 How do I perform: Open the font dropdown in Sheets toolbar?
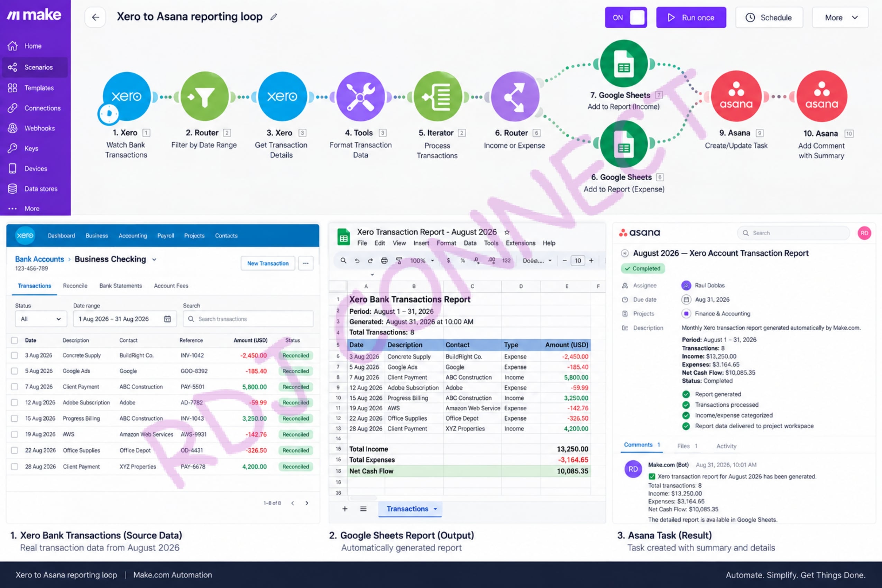pyautogui.click(x=538, y=261)
